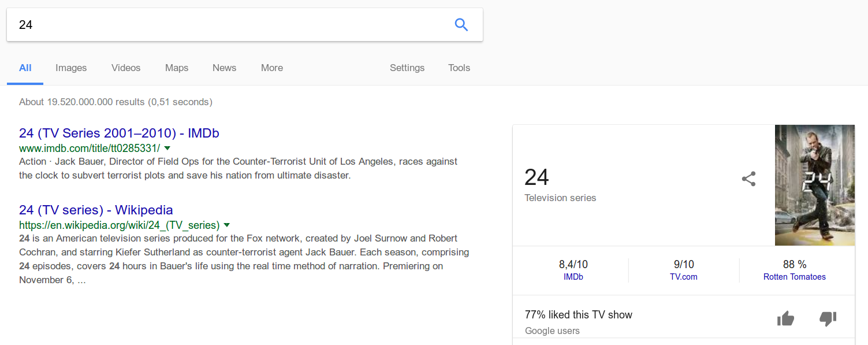
Task: Give 24 a thumbs up
Action: point(785,318)
